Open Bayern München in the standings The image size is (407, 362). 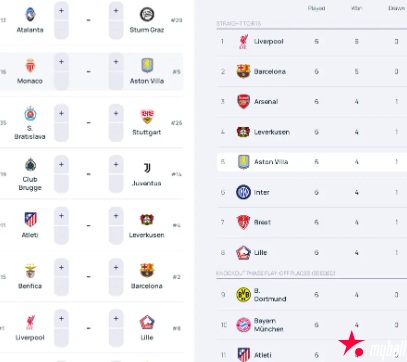312,325
